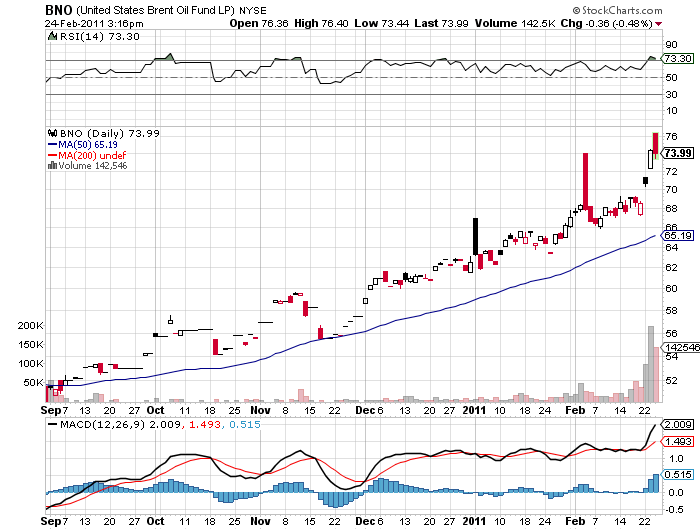This screenshot has width=700, height=530.
Task: Click the Low 73.44 value
Action: tap(381, 23)
